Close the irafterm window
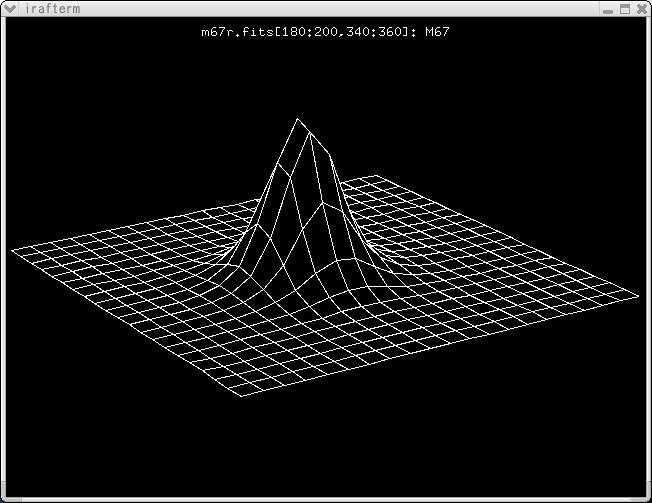652x503 pixels. click(642, 9)
